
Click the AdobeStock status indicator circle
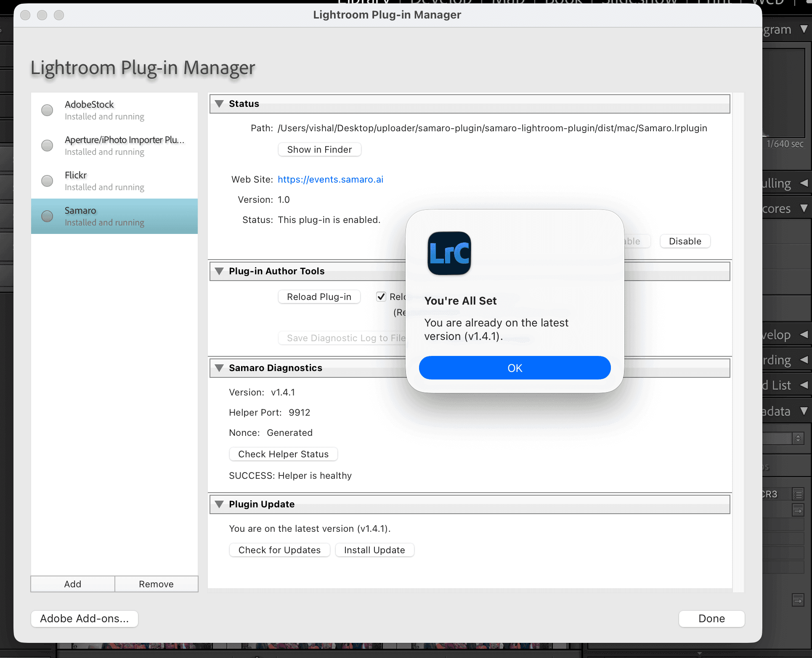[x=47, y=110]
